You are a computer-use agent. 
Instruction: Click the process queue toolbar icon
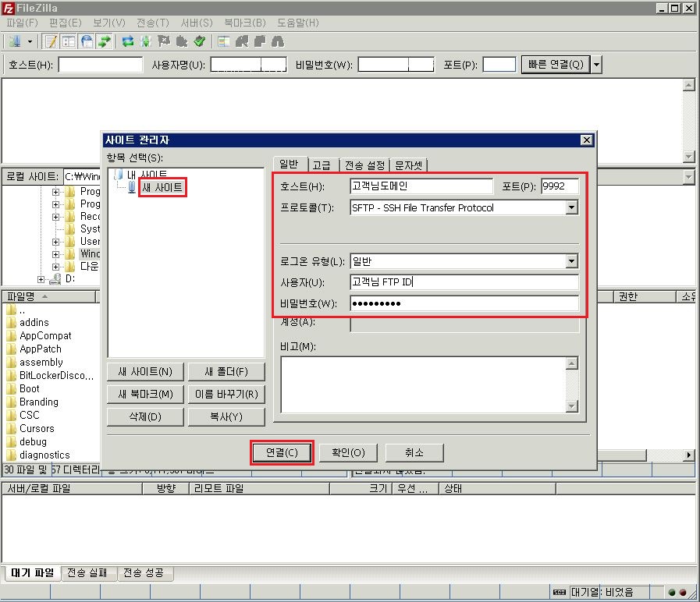[x=146, y=41]
